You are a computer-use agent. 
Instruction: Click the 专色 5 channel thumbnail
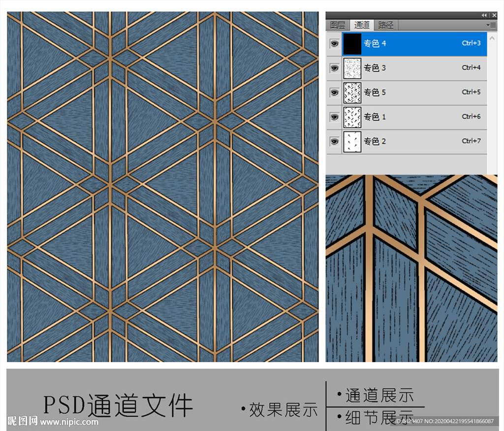[x=352, y=92]
